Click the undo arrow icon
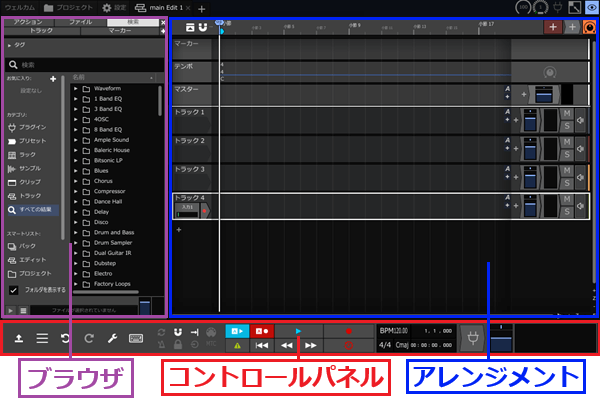 pos(66,339)
